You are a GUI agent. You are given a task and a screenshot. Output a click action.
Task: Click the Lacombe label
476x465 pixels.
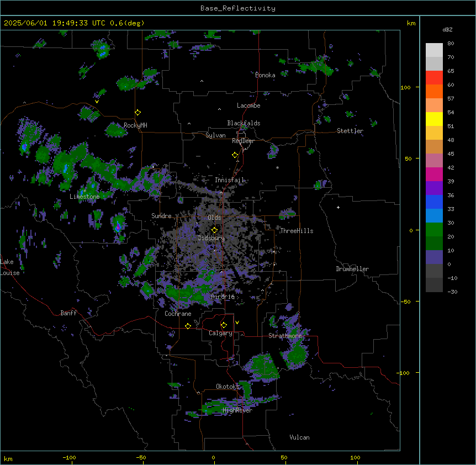pyautogui.click(x=248, y=105)
